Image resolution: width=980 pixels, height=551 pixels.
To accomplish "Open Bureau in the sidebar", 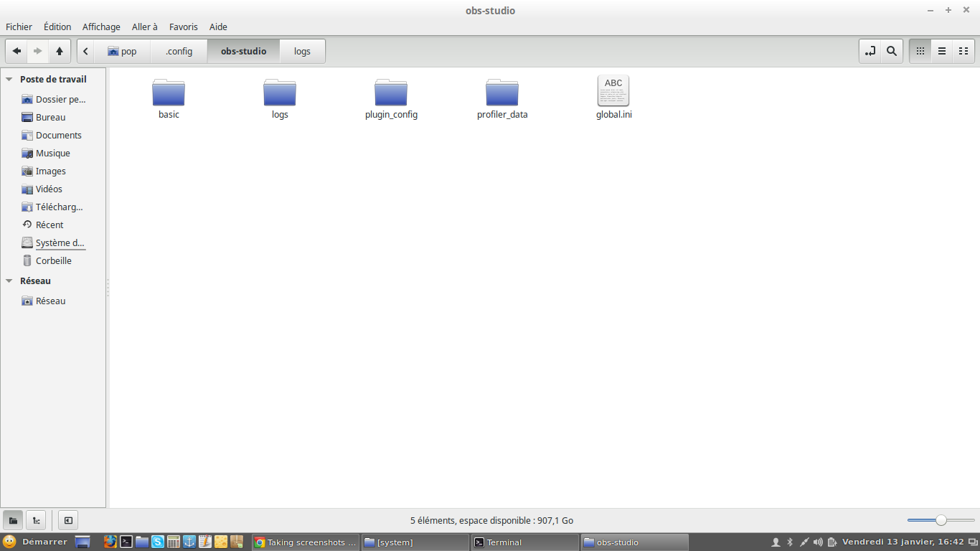I will click(x=44, y=118).
